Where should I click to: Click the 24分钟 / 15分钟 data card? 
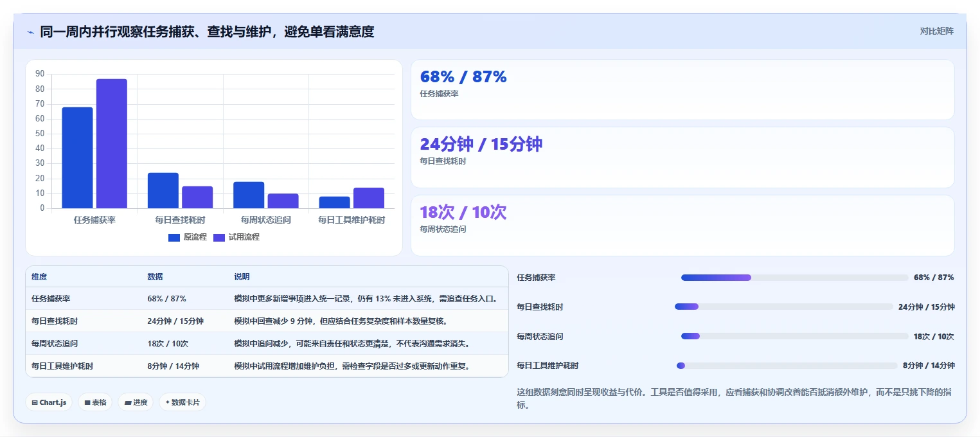(682, 157)
